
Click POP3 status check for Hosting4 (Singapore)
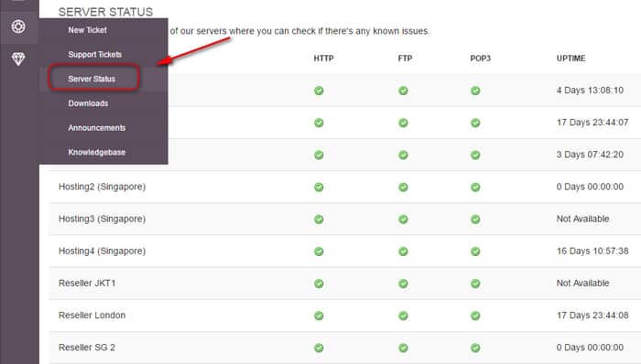click(475, 252)
